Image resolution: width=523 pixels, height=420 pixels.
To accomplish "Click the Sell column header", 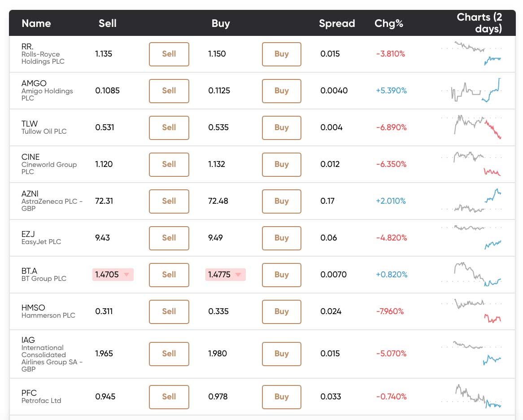I will tap(107, 23).
